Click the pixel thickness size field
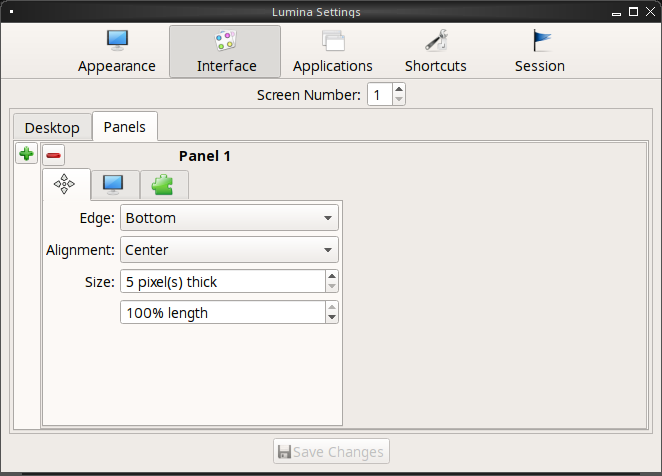The height and width of the screenshot is (476, 662). click(x=223, y=281)
